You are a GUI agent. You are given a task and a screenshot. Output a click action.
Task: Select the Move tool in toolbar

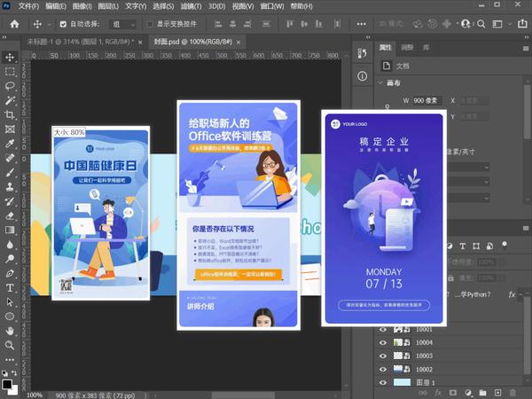10,57
